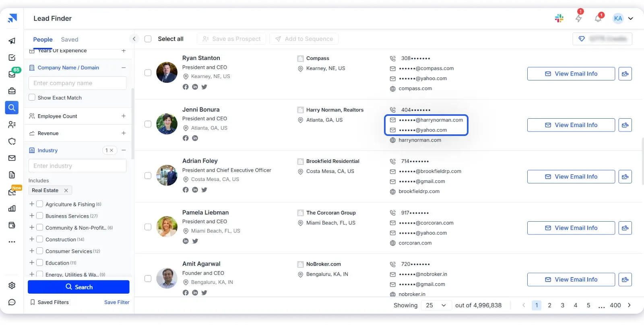Select the Lead Finder search icon in the sidebar
The height and width of the screenshot is (325, 644).
click(12, 108)
